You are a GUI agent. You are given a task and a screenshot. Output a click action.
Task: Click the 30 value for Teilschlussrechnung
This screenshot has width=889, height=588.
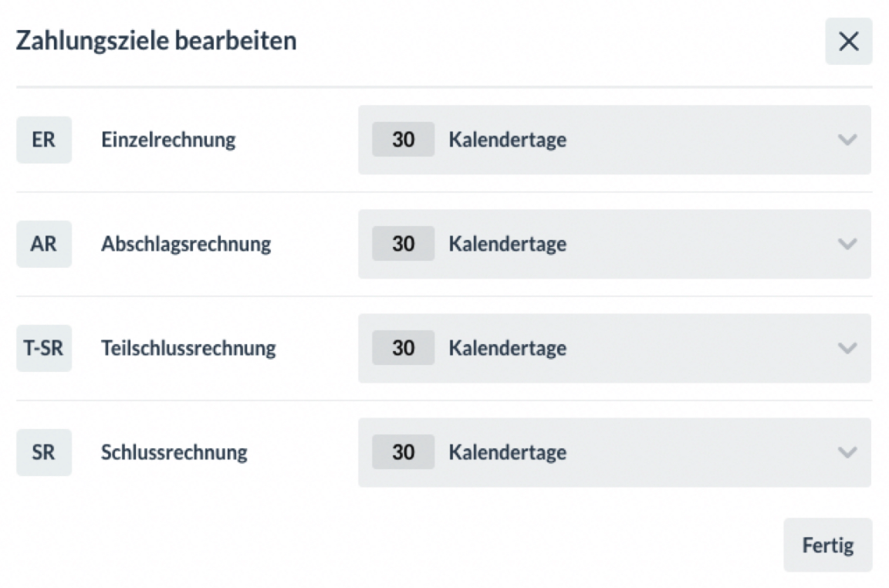404,348
